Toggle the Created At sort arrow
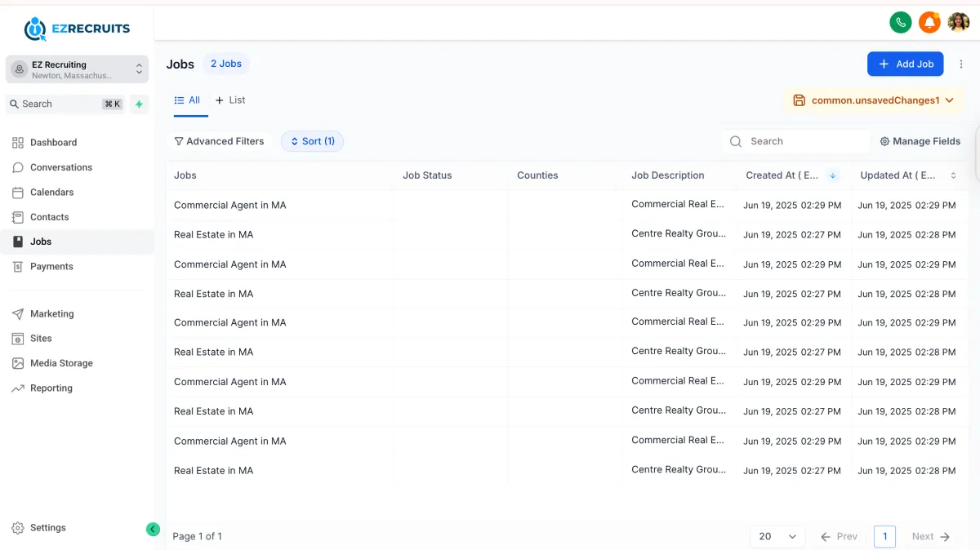 (x=833, y=175)
